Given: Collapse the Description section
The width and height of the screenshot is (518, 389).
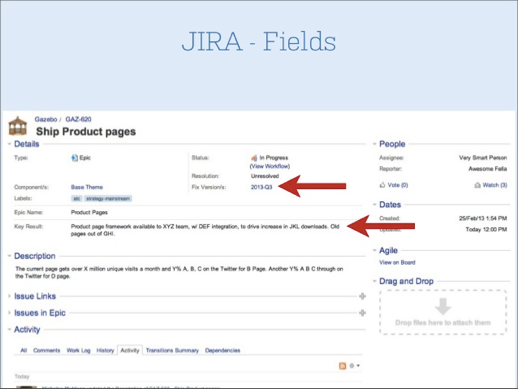Looking at the screenshot, I should 9,256.
